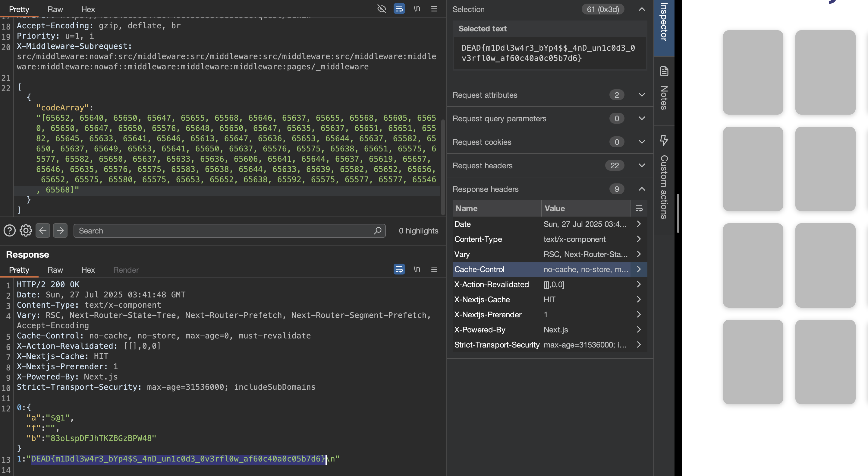Toggle \n newline display in response editor

tap(417, 269)
